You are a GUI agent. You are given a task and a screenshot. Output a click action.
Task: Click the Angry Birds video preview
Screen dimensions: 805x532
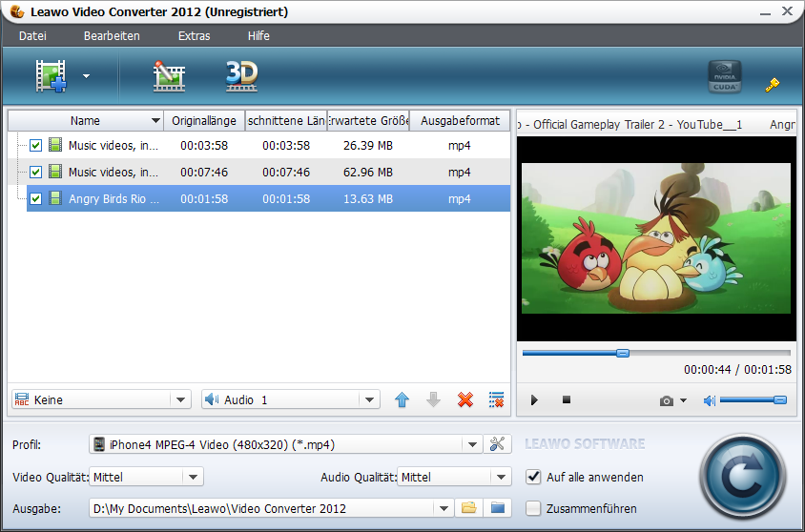[656, 238]
